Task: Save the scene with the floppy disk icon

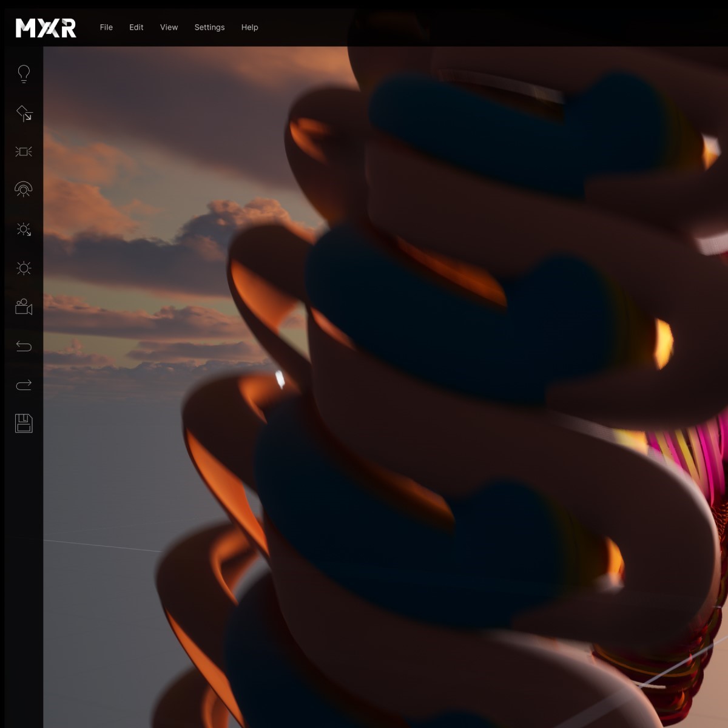Action: pyautogui.click(x=23, y=424)
